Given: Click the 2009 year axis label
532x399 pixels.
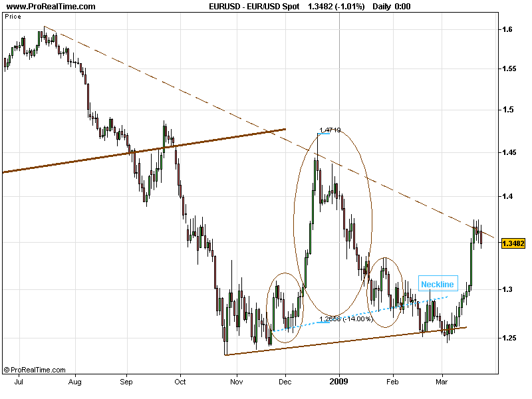Looking at the screenshot, I should [339, 382].
